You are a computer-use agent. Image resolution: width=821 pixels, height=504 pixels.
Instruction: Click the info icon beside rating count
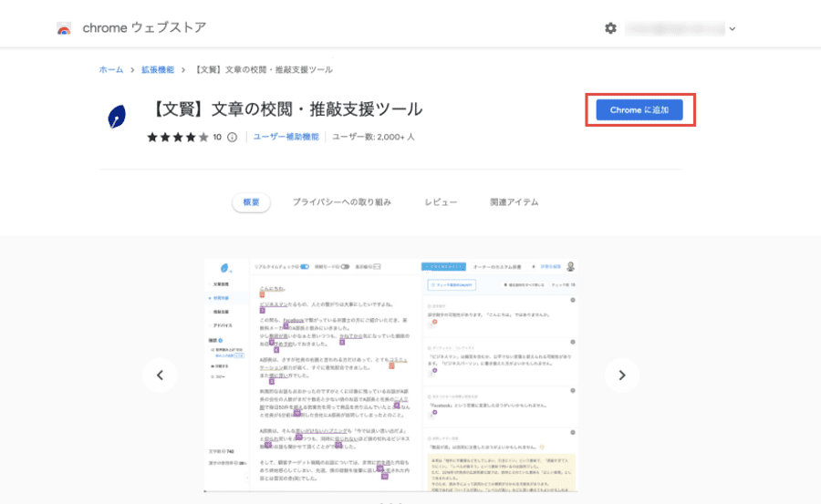point(232,137)
